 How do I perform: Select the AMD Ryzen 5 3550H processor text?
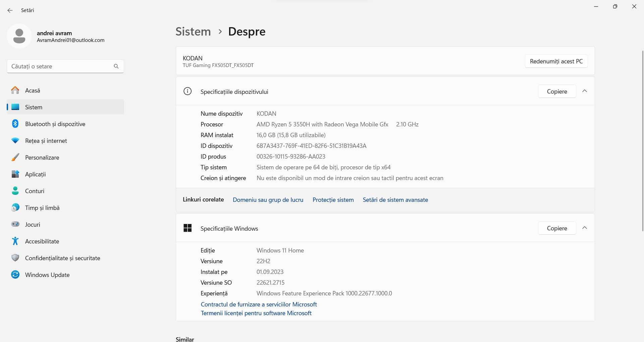(x=322, y=124)
